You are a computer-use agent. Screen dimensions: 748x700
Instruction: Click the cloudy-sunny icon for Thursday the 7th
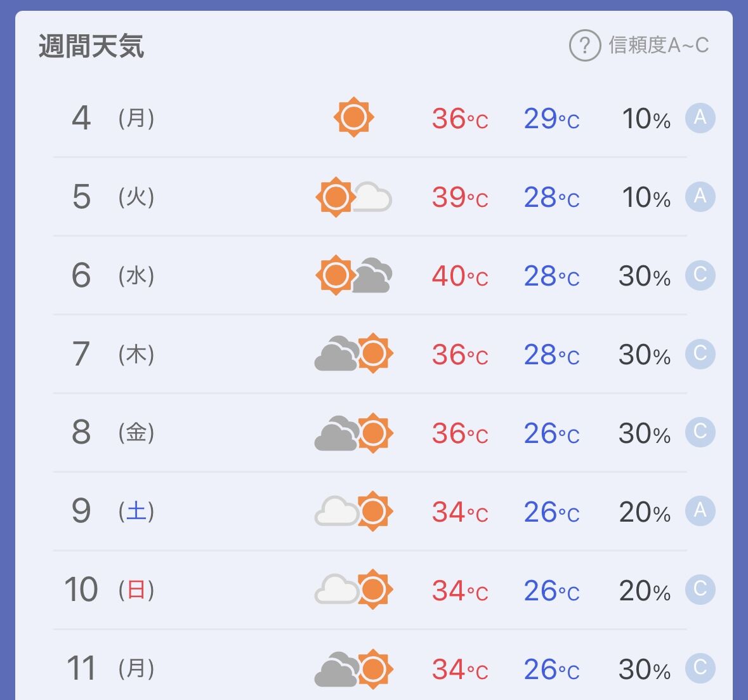353,353
